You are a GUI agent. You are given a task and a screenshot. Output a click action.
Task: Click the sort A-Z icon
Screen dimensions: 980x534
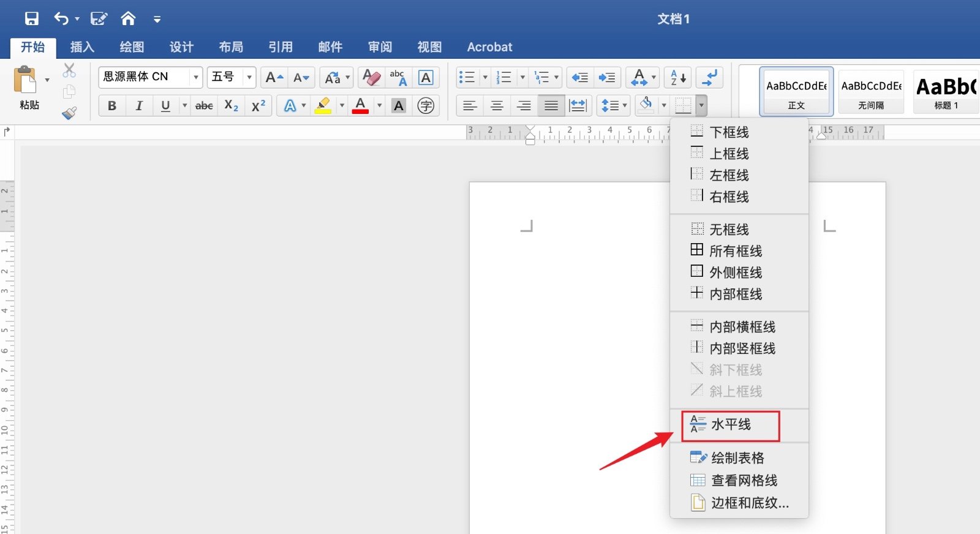pyautogui.click(x=679, y=77)
